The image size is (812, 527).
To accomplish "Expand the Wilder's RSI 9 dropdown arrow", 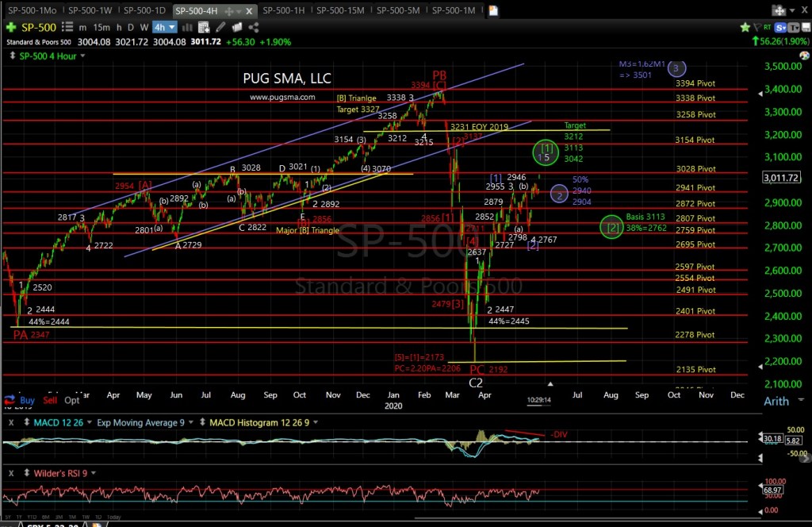I will click(x=94, y=473).
